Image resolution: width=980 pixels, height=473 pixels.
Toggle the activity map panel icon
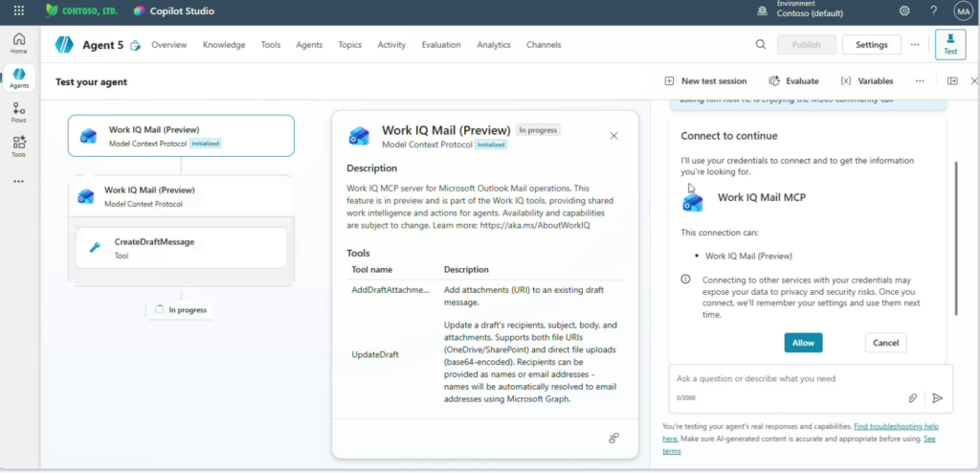(x=952, y=81)
